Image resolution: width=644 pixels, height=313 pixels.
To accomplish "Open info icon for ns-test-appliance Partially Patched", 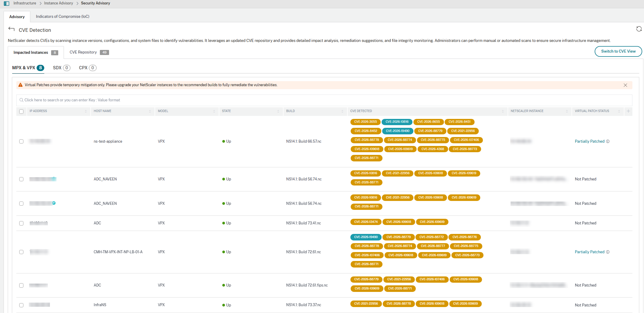I will 608,141.
